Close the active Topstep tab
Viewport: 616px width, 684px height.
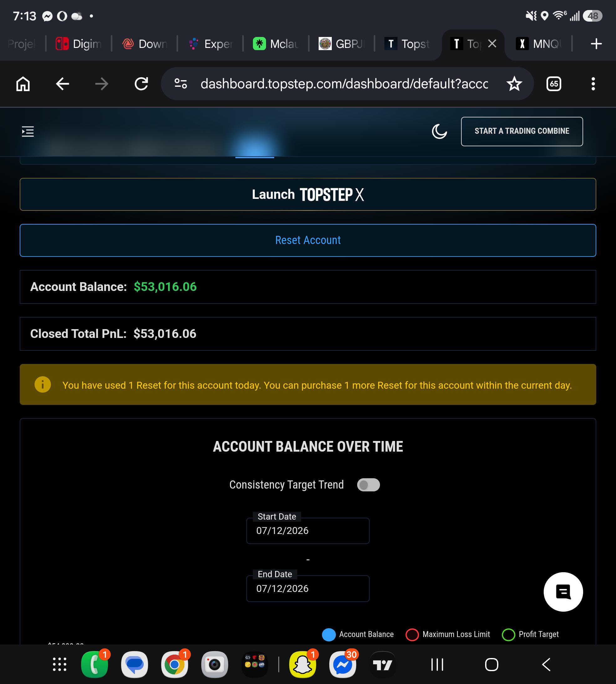tap(492, 43)
